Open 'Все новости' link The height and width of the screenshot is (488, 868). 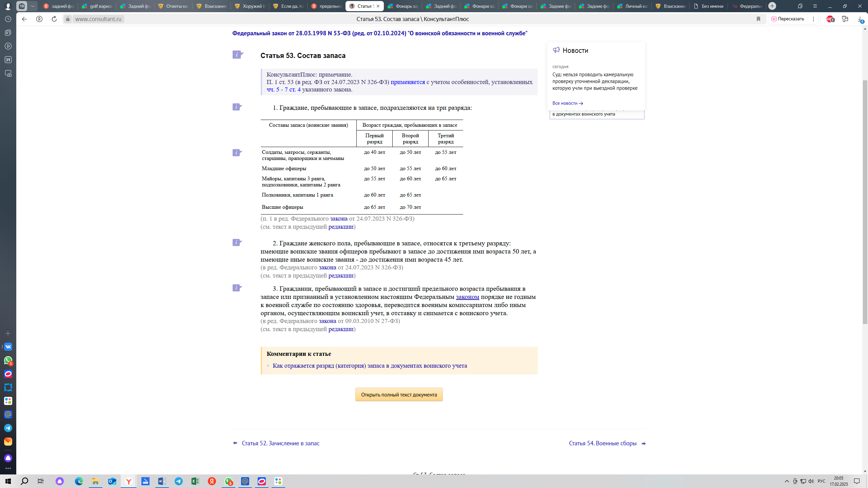568,103
